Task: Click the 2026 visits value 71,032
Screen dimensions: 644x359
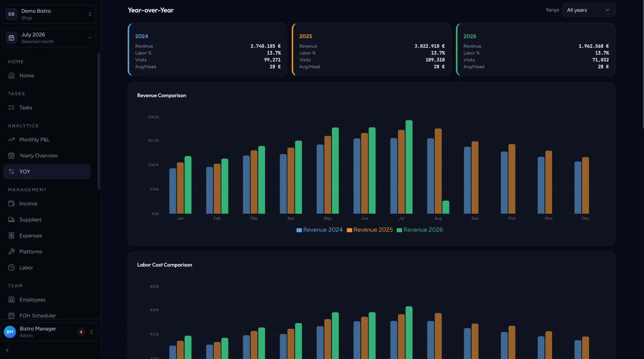Action: coord(600,60)
